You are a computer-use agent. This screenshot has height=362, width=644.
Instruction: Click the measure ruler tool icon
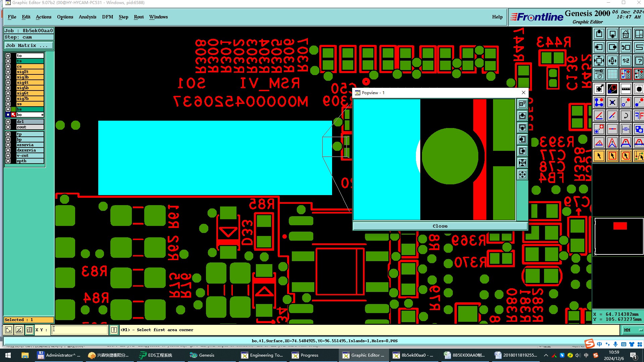click(x=626, y=89)
